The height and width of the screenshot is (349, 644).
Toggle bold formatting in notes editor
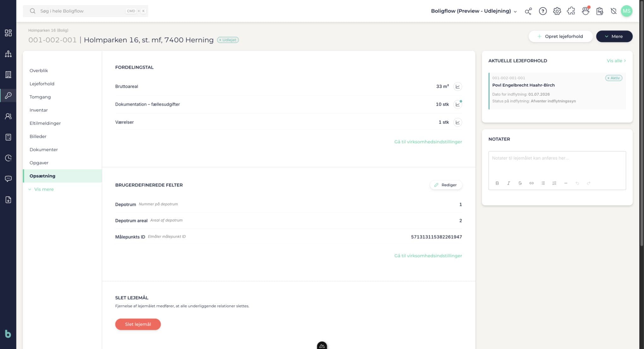tap(497, 183)
